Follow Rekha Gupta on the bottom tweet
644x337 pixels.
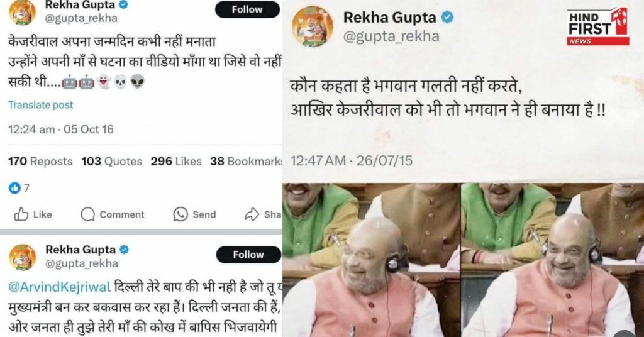[x=248, y=255]
